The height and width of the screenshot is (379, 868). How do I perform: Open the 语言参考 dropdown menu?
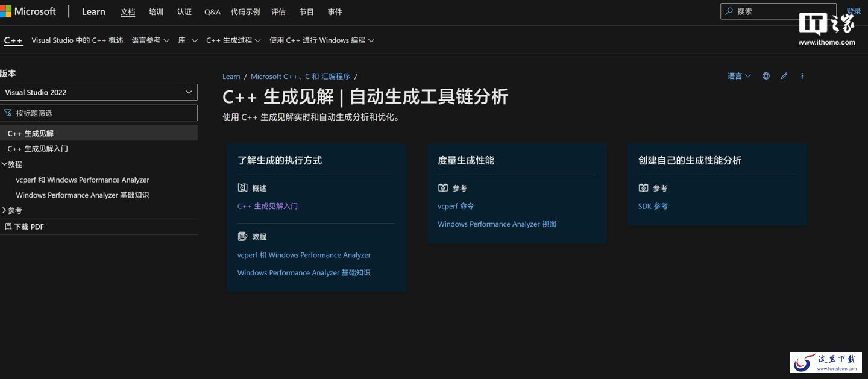point(151,40)
